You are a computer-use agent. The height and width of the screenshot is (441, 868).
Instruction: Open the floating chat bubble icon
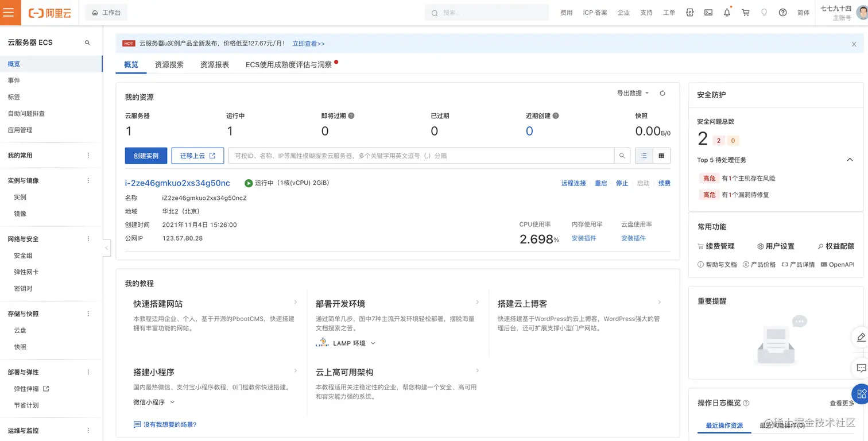[x=861, y=367]
